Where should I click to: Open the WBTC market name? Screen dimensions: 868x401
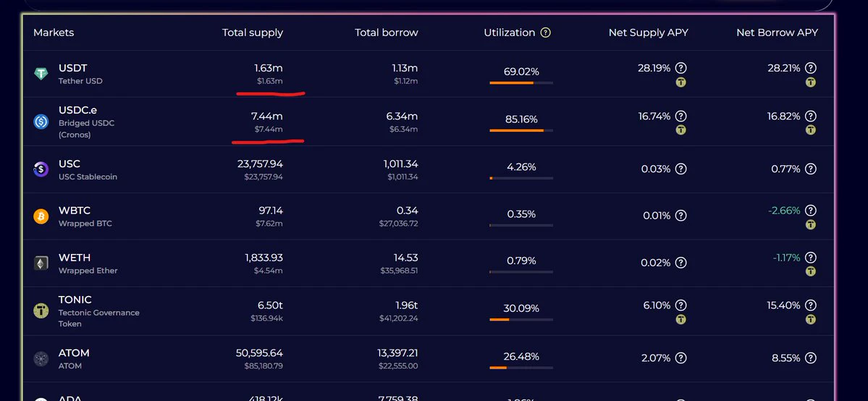pos(74,211)
